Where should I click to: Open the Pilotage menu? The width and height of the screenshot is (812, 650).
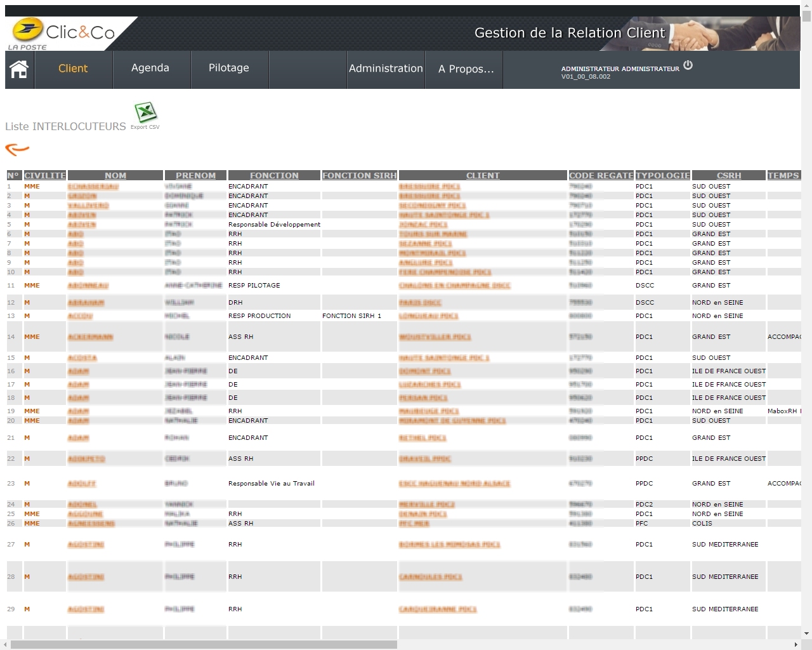pos(229,68)
